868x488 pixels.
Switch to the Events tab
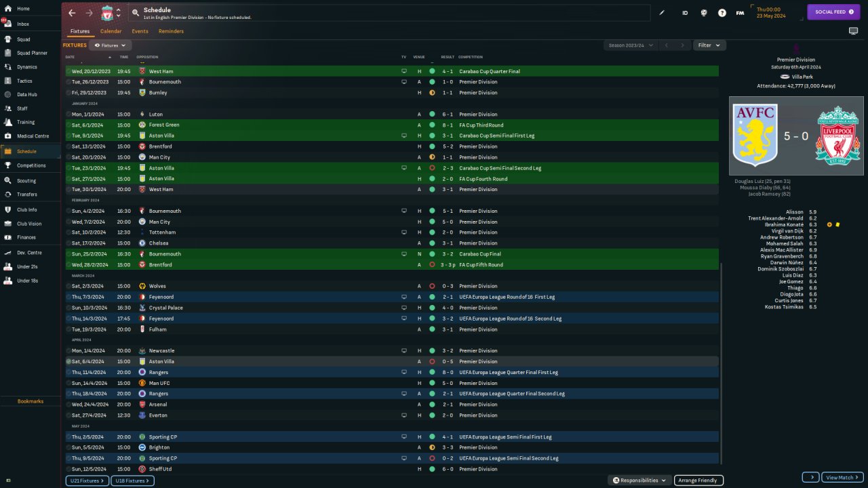tap(140, 31)
